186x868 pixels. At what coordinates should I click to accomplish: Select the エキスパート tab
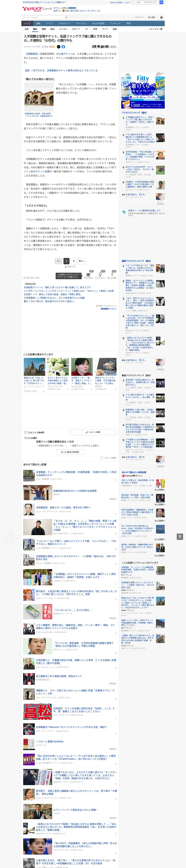[x=64, y=24]
